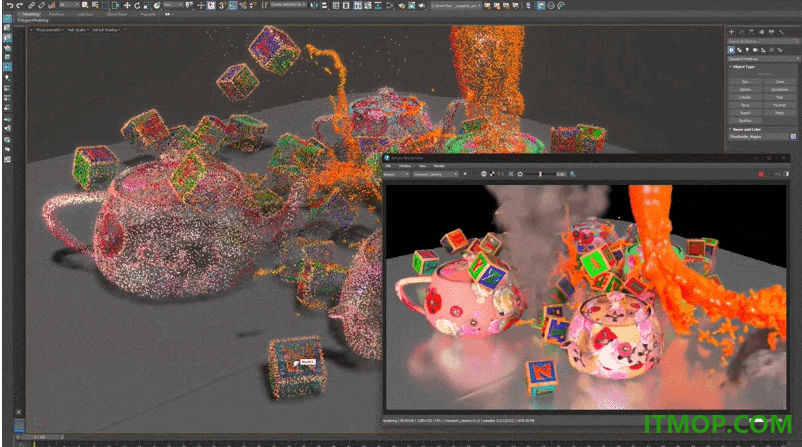Toggle Percent Snap
The image size is (802, 447).
[243, 5]
